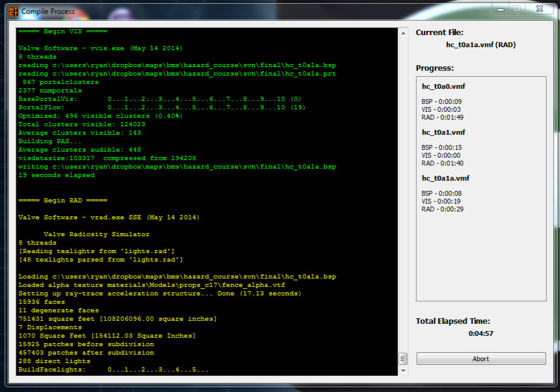Click the Compile Process title bar text
This screenshot has width=560, height=392.
[48, 10]
